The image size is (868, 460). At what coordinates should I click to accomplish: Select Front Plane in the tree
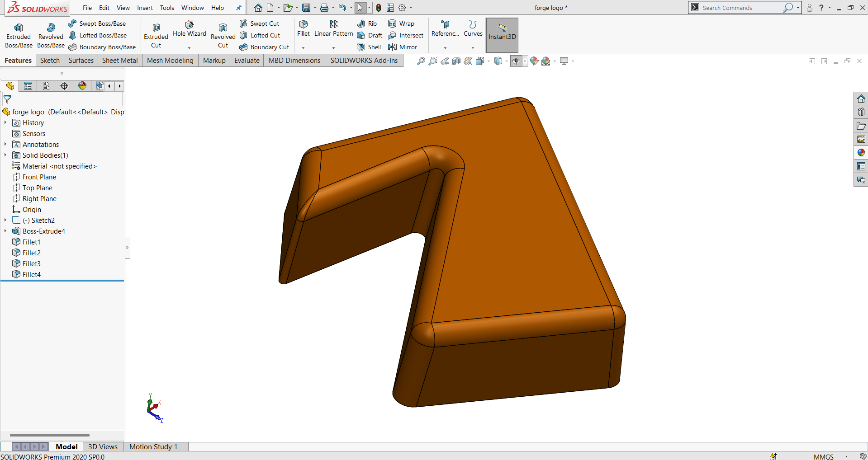(x=39, y=177)
